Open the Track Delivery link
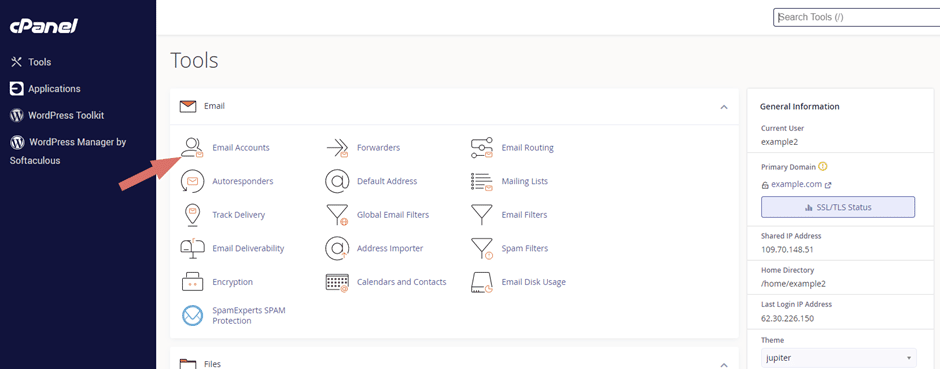The width and height of the screenshot is (940, 369). click(x=239, y=214)
